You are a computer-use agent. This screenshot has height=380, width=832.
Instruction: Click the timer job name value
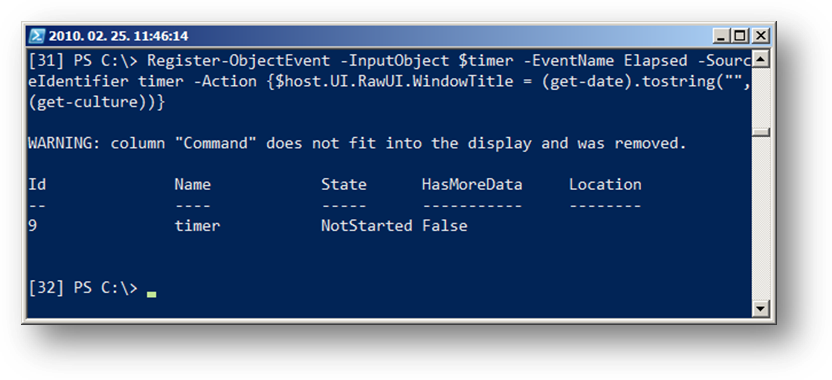[197, 226]
